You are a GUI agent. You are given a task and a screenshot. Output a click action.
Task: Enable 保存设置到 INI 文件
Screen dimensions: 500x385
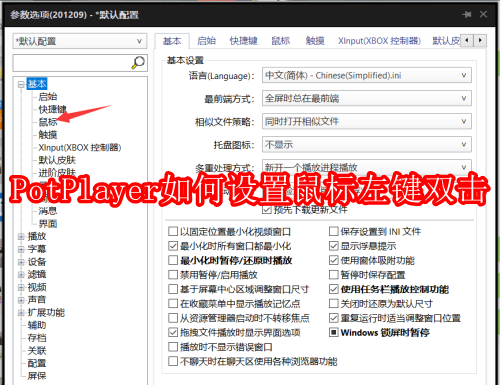334,231
